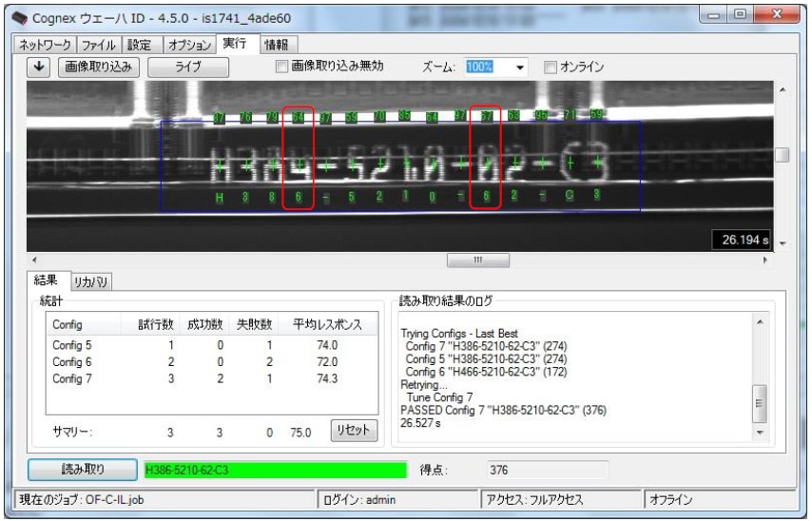Click the Cognex app icon in title bar
Screen dimensions: 812x521
pos(19,18)
